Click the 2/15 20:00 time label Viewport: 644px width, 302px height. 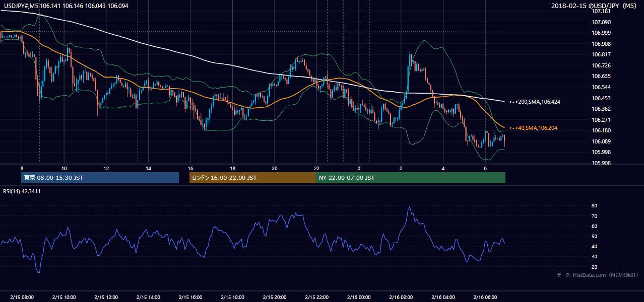point(275,297)
